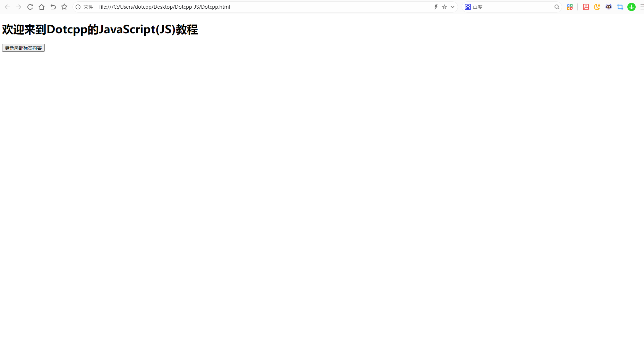The image size is (644, 347).
Task: Reload the page with refresh icon
Action: 30,7
